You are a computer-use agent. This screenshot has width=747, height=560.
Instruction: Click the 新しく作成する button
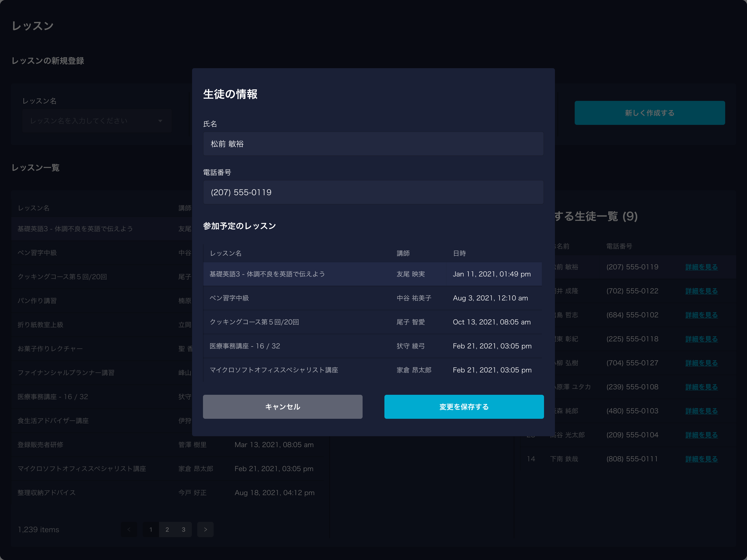pyautogui.click(x=649, y=113)
